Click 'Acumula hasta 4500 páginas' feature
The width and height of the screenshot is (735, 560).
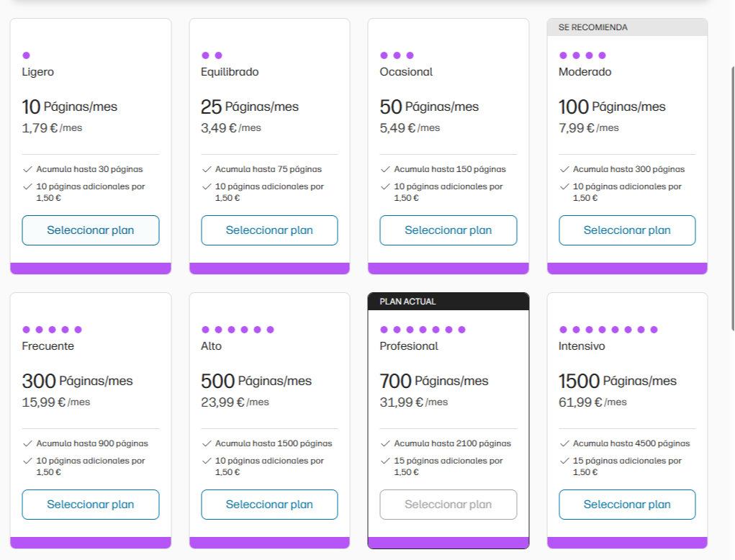(631, 443)
